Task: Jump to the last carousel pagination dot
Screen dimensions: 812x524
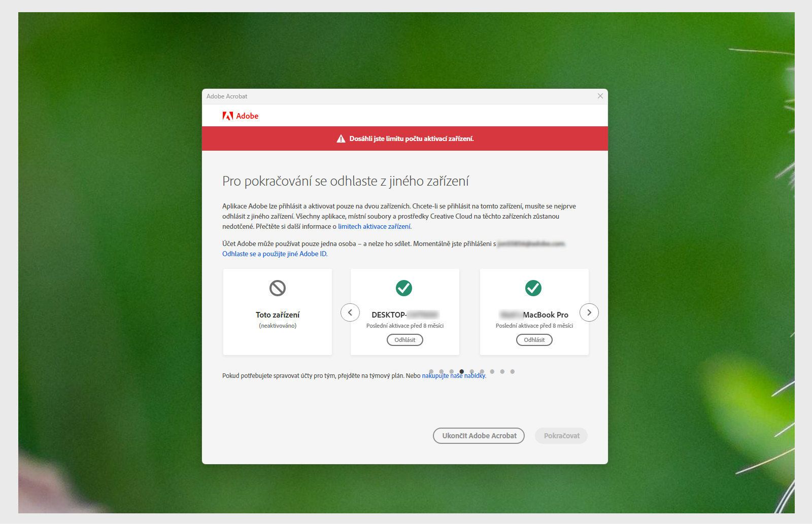Action: (x=513, y=372)
